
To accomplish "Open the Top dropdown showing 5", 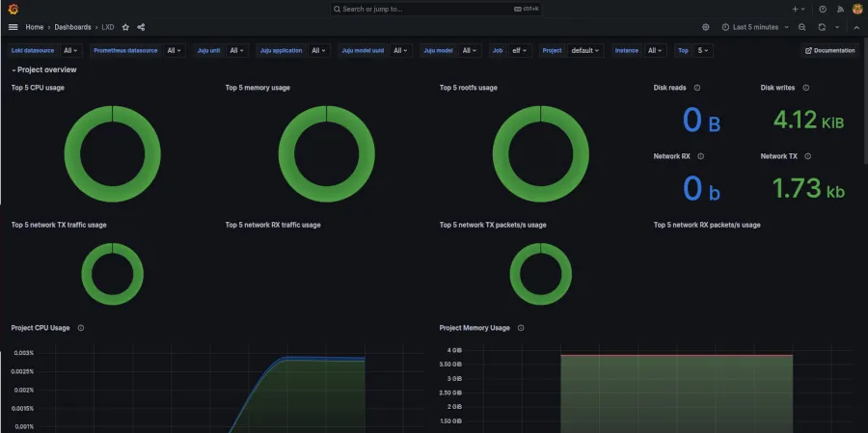I will (703, 50).
